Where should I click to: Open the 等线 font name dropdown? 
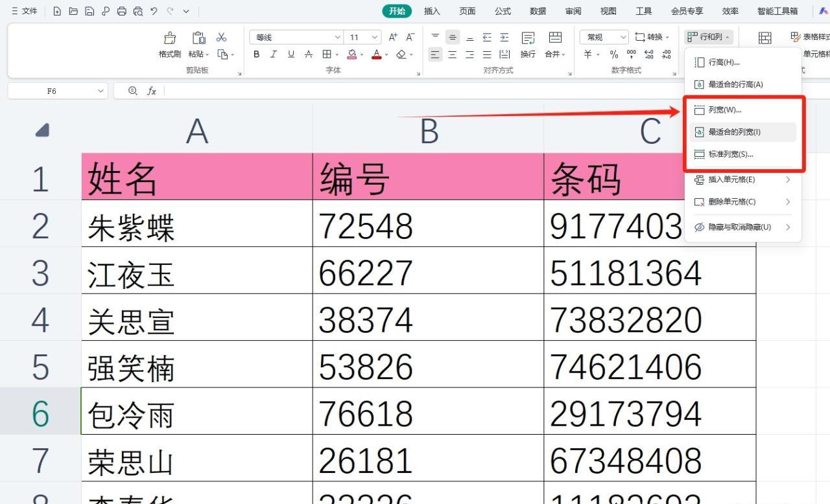[337, 37]
